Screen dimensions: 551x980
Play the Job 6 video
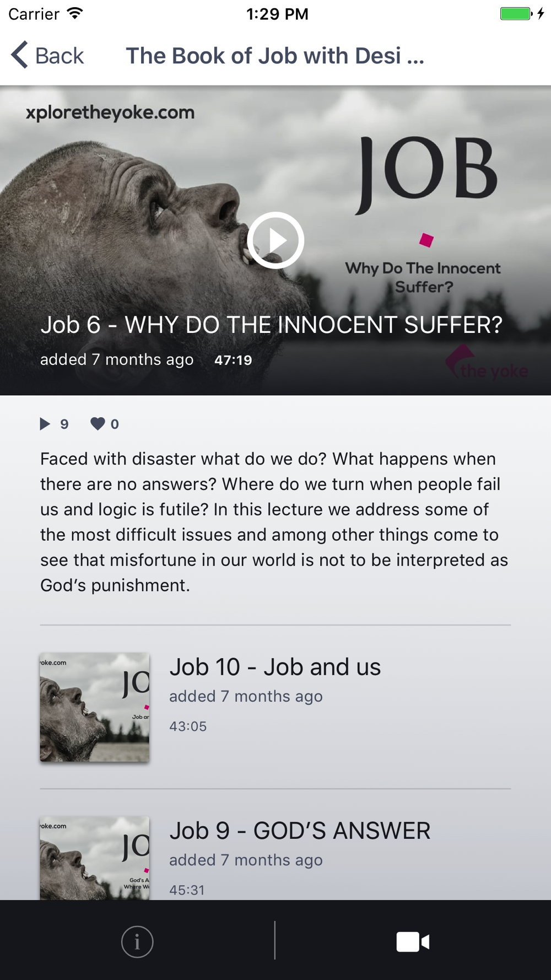pyautogui.click(x=275, y=240)
